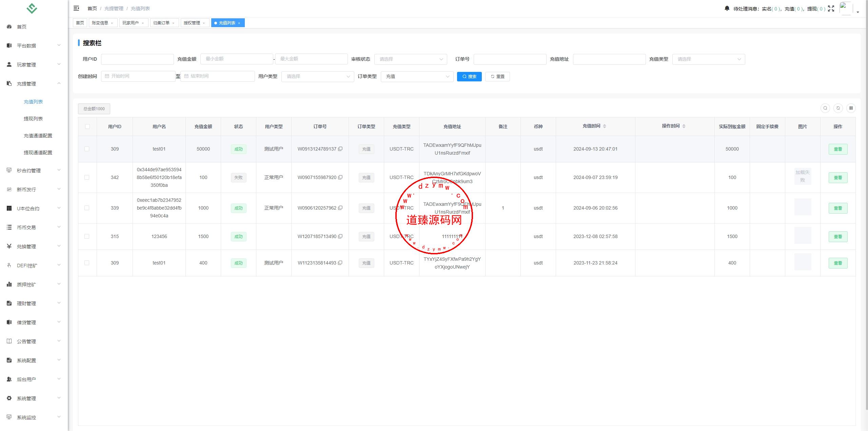Toggle fullscreen mode icon
This screenshot has width=868, height=431.
831,8
